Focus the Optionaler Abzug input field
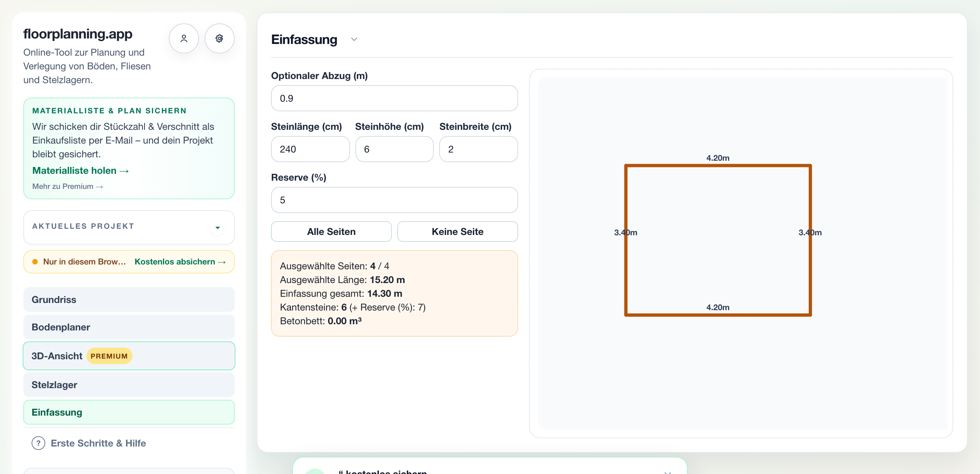The image size is (980, 474). point(395,98)
